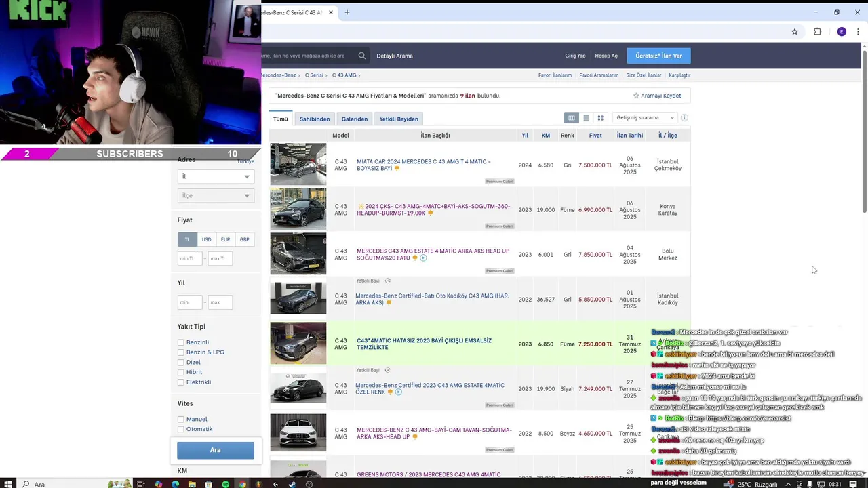
Task: Click the min TL price field
Action: (x=190, y=258)
